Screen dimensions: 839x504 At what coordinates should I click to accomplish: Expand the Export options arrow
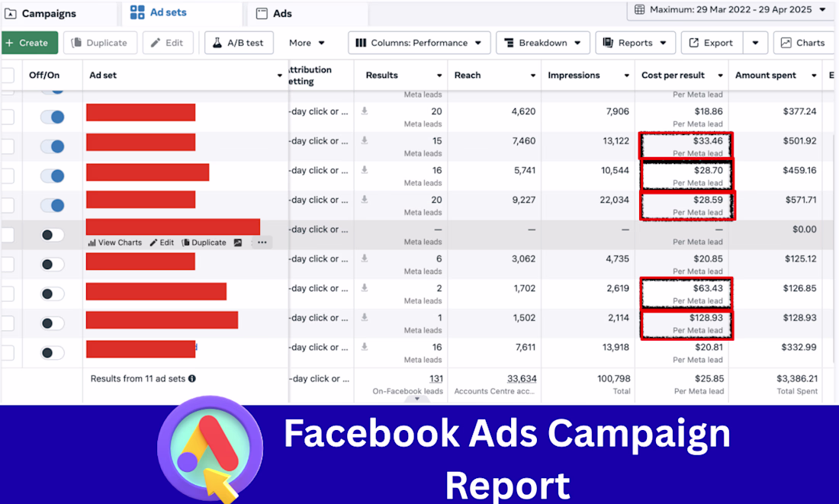[x=755, y=43]
